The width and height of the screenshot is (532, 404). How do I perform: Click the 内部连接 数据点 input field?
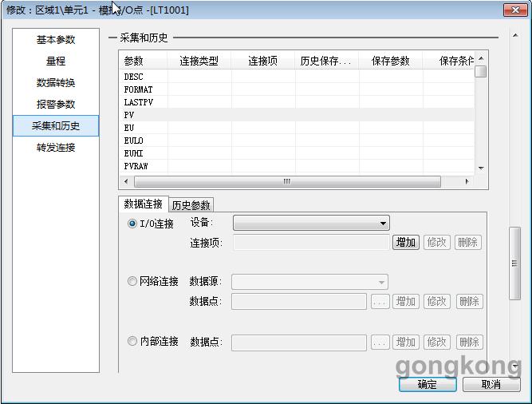click(299, 343)
